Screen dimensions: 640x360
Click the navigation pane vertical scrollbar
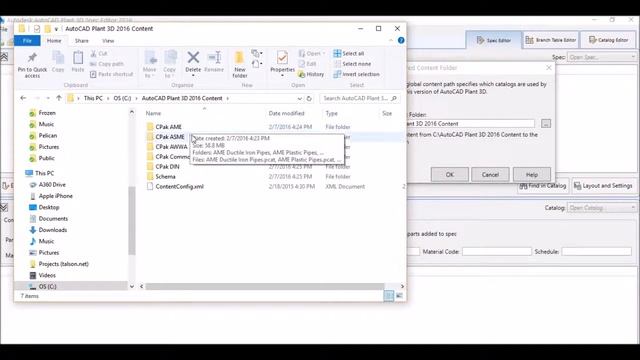coord(131,220)
